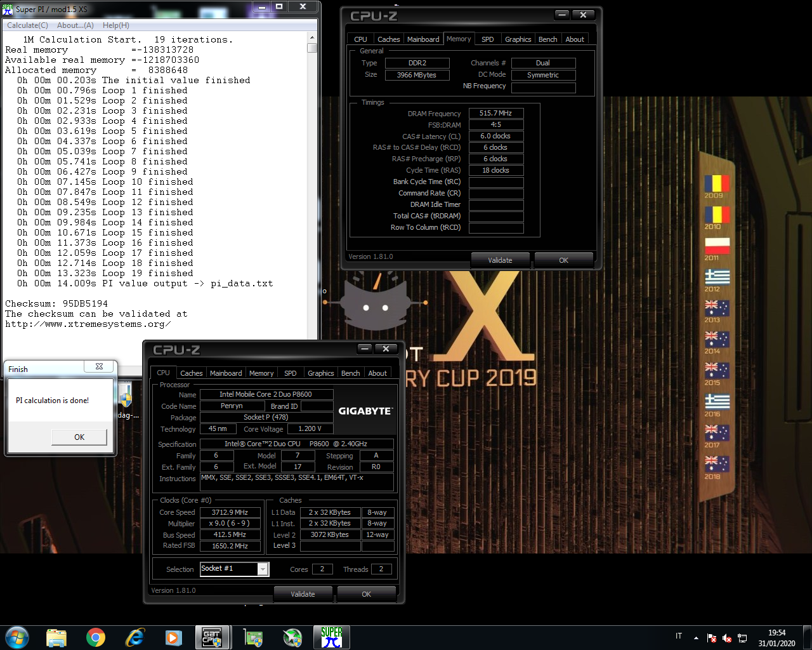
Task: Open Caches tab in CPU-Z Memory window
Action: pyautogui.click(x=389, y=39)
